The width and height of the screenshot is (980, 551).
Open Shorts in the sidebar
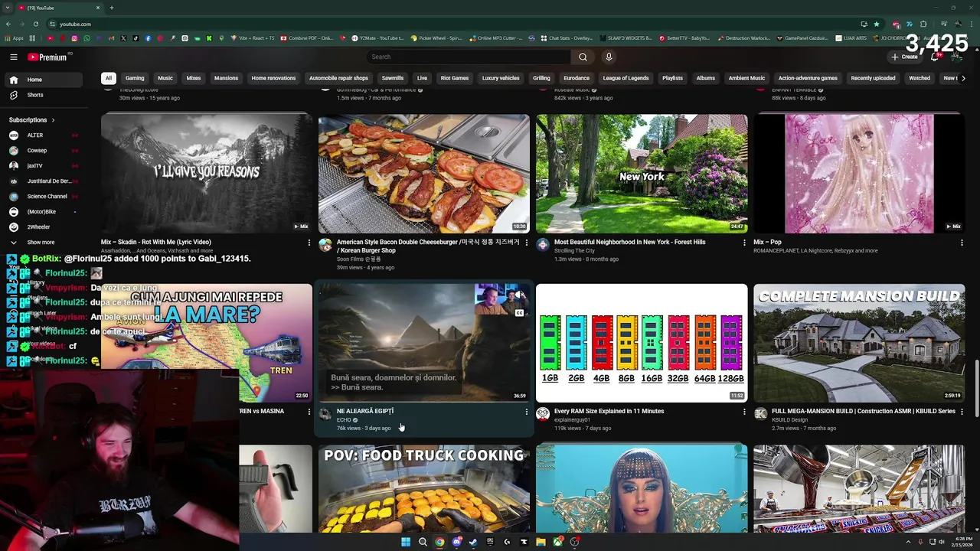[43, 95]
